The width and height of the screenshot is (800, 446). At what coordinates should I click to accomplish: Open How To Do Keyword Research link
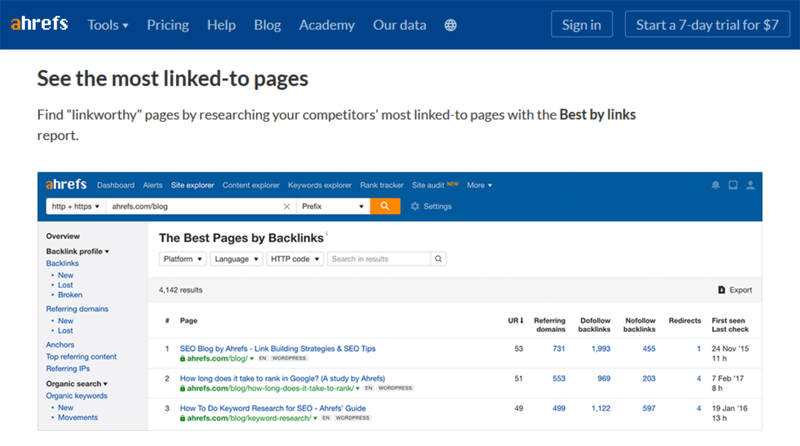272,408
